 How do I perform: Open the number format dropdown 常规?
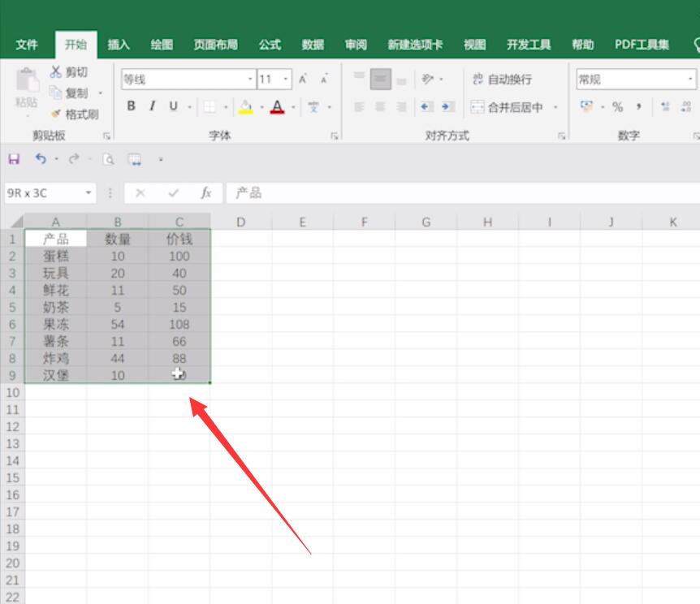[x=690, y=80]
